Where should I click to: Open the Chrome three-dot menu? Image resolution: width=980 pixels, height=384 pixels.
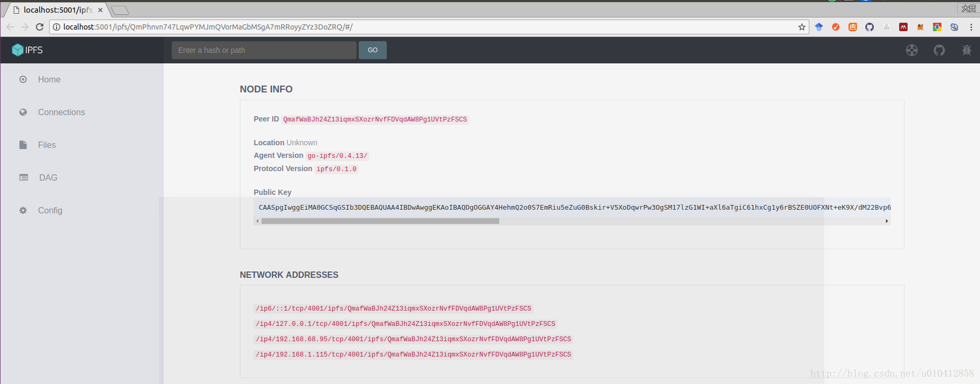pyautogui.click(x=971, y=27)
